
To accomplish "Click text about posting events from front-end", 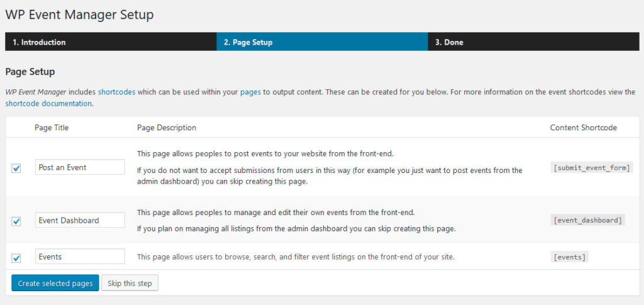I will pos(265,154).
